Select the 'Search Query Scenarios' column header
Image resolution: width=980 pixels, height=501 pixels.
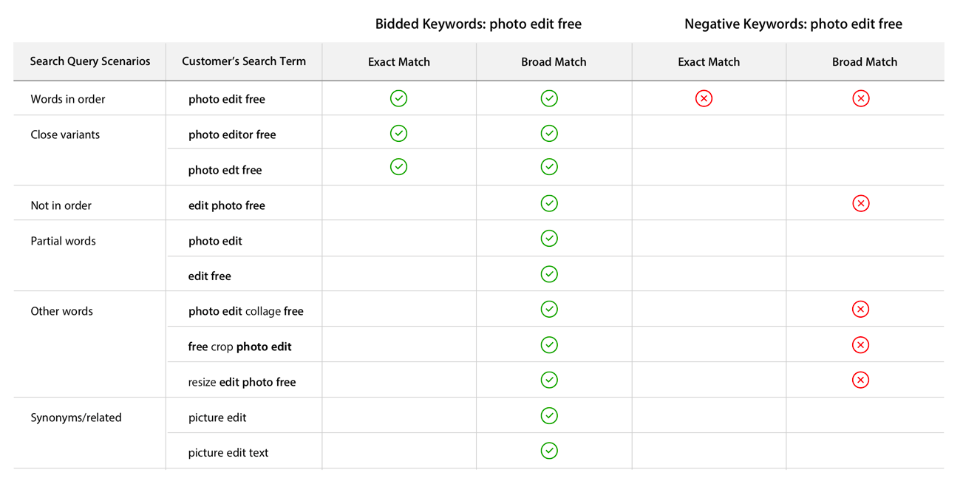tap(90, 61)
